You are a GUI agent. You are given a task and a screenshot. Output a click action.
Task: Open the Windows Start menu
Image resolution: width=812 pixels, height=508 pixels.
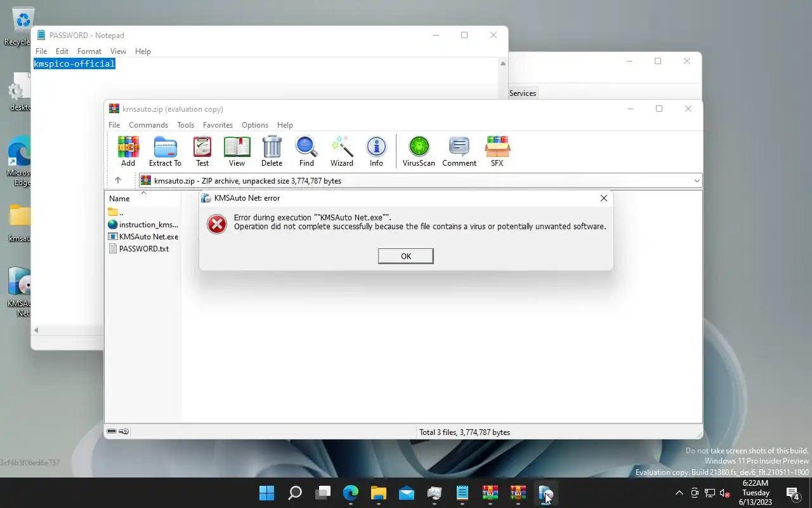click(x=267, y=493)
